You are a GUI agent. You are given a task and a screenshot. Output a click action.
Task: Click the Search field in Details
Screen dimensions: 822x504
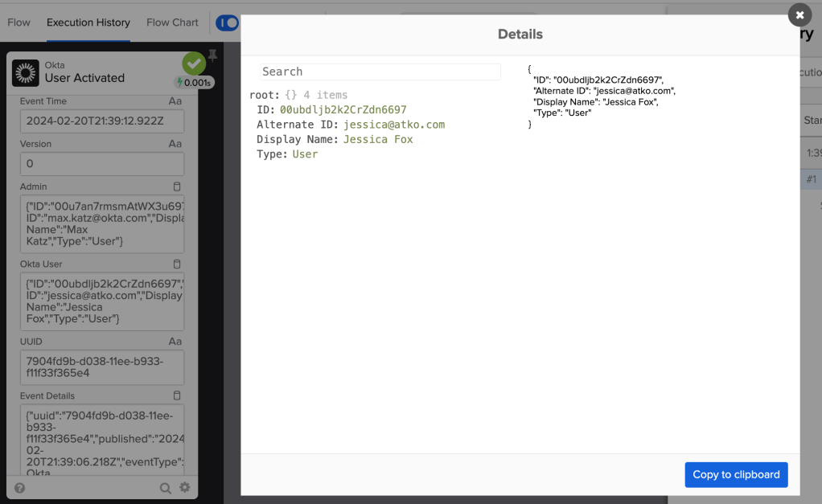pyautogui.click(x=380, y=72)
